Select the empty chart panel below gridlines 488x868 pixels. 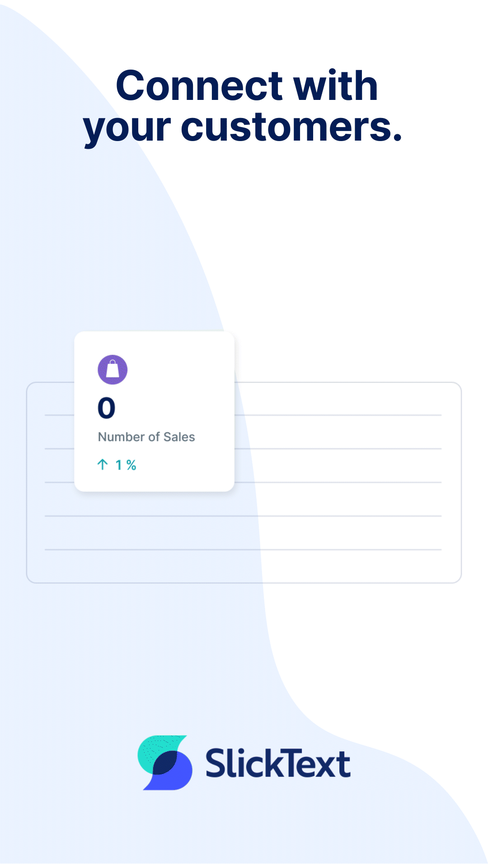click(244, 566)
